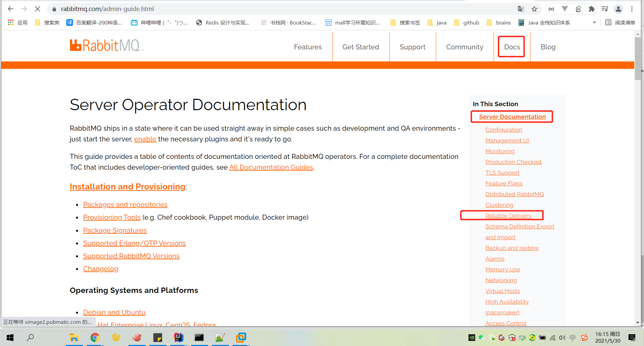Open the Chrome profile avatar

point(618,9)
